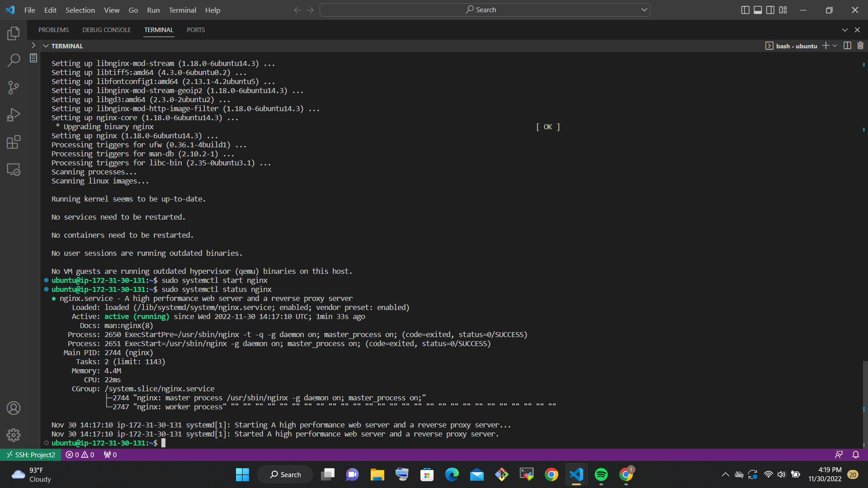The width and height of the screenshot is (868, 488).
Task: Add a new terminal with plus icon
Action: click(826, 46)
